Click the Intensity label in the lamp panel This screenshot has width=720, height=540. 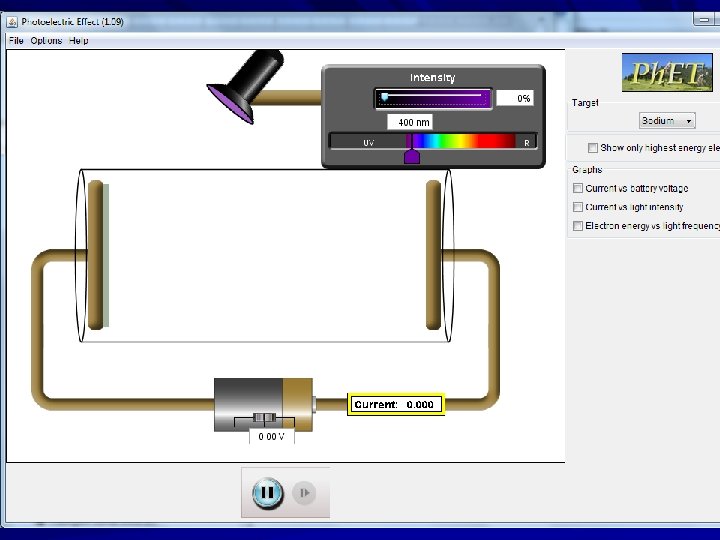(433, 78)
